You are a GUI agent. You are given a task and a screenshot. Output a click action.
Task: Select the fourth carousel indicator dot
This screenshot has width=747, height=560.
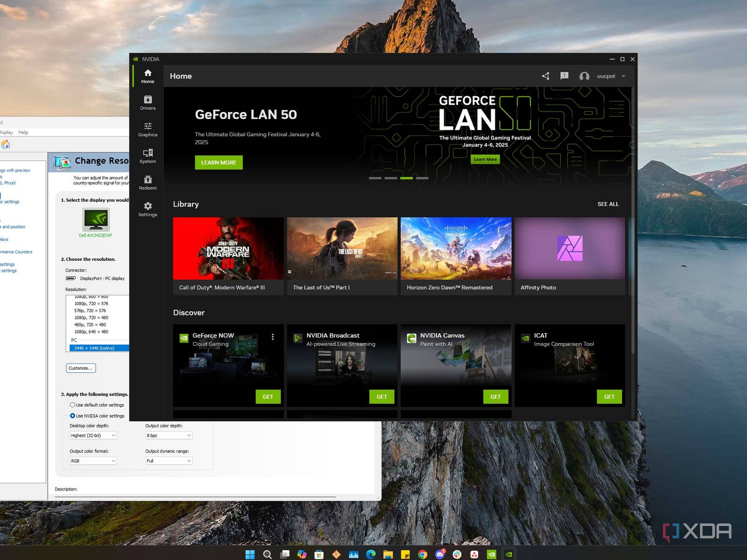point(423,178)
